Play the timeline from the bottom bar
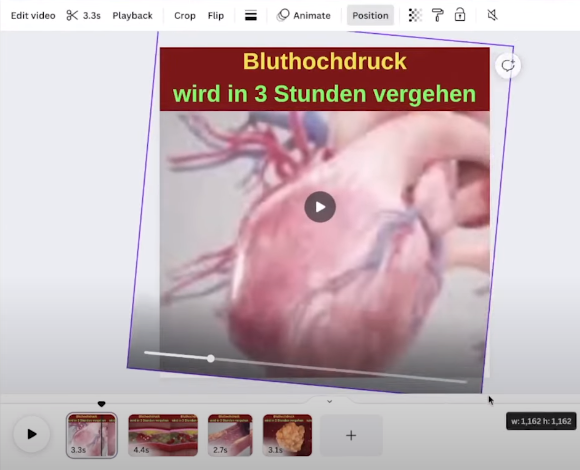580x470 pixels. [32, 434]
